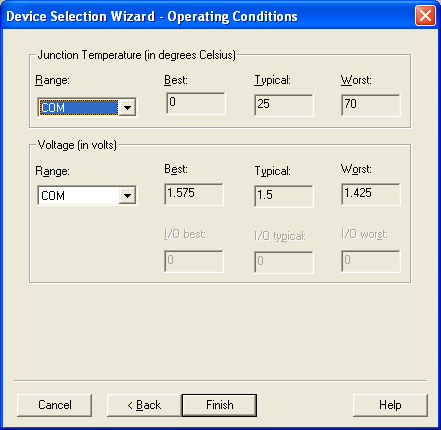Close the wizard with the red X
This screenshot has width=441, height=430.
coord(425,16)
